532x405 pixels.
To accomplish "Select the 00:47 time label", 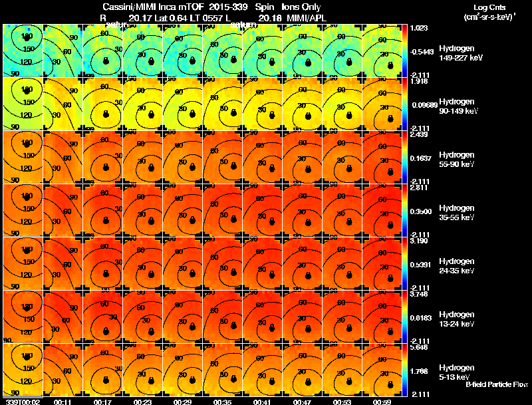I will point(303,402).
